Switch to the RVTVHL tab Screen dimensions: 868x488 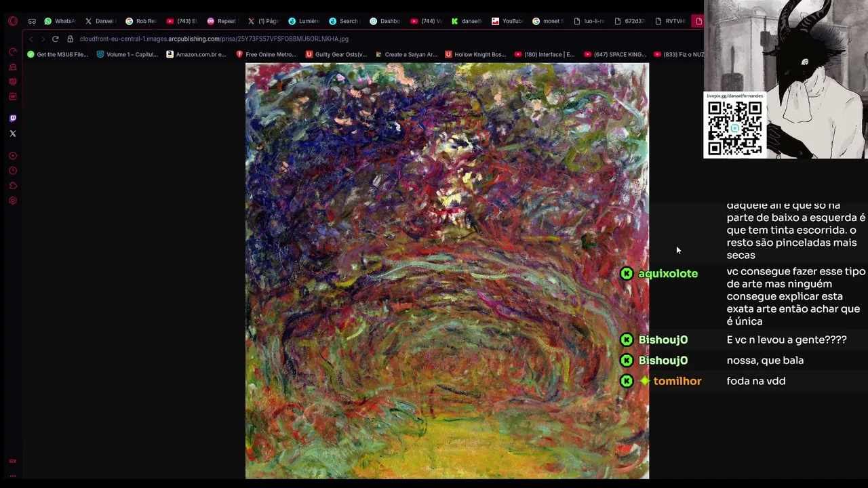[670, 21]
